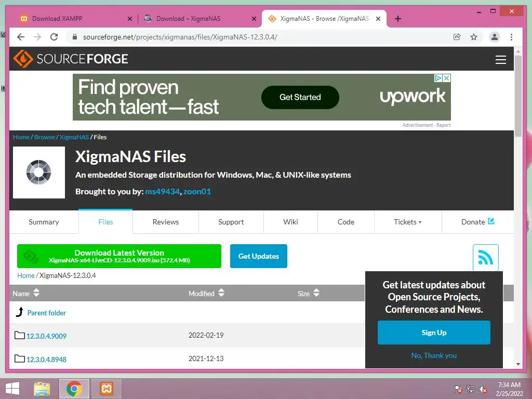Open the 12.3.0.4.8948 folder link

pyautogui.click(x=46, y=360)
